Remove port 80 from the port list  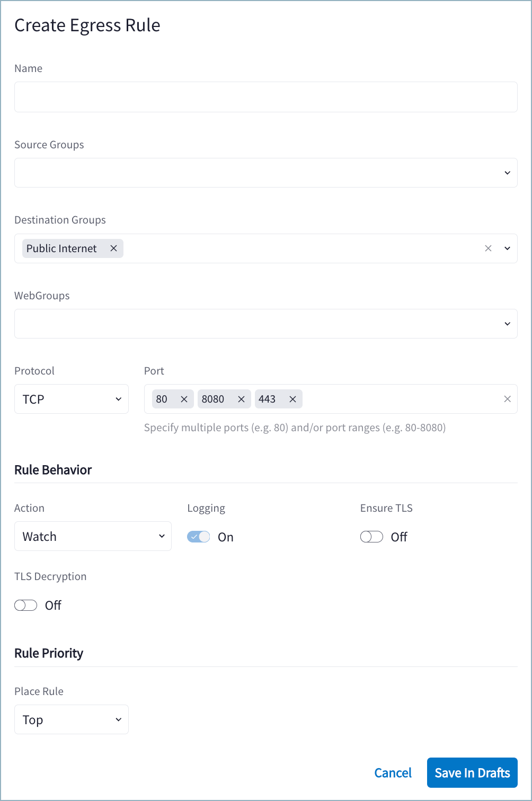pyautogui.click(x=184, y=399)
